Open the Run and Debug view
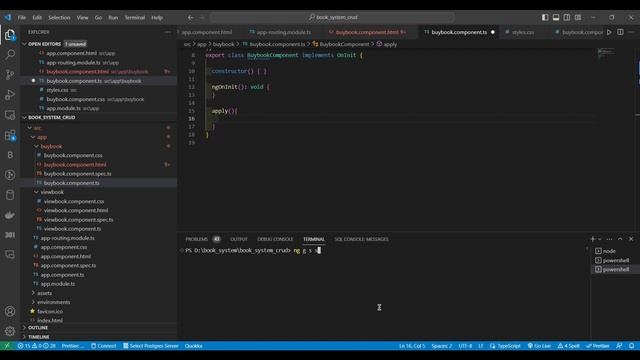This screenshot has height=360, width=640. pos(10,95)
